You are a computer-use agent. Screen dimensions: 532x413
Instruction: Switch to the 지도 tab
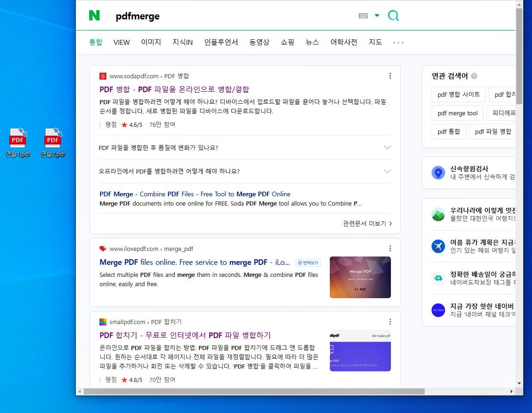click(375, 42)
